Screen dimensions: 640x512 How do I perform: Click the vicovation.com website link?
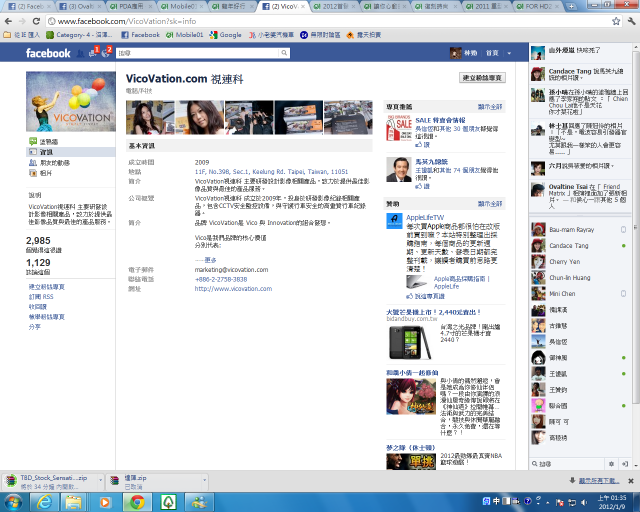(x=233, y=289)
